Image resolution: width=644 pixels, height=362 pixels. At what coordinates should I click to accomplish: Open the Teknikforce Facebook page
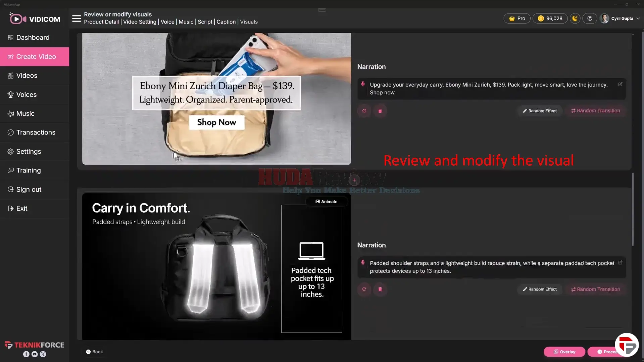pos(26,354)
